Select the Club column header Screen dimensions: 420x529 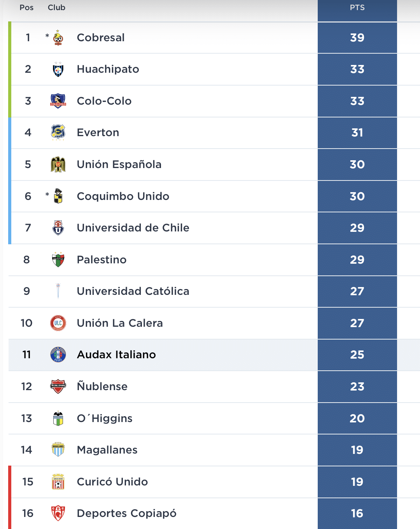point(56,8)
